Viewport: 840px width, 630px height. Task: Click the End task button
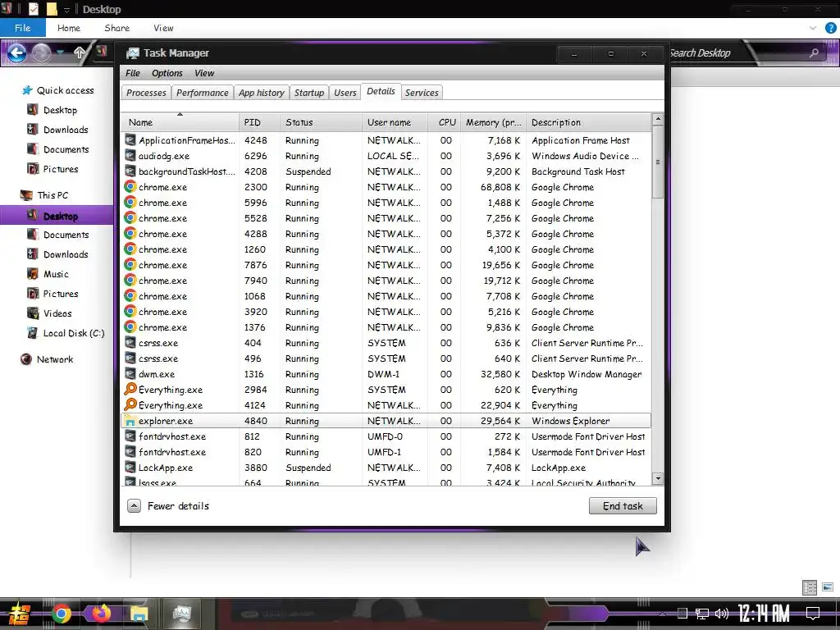[623, 505]
